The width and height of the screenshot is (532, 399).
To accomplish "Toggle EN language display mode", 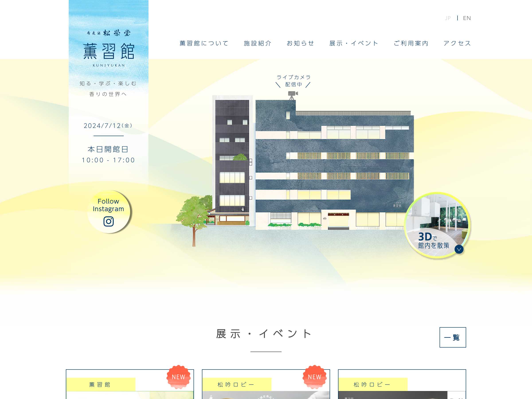I will click(x=466, y=18).
